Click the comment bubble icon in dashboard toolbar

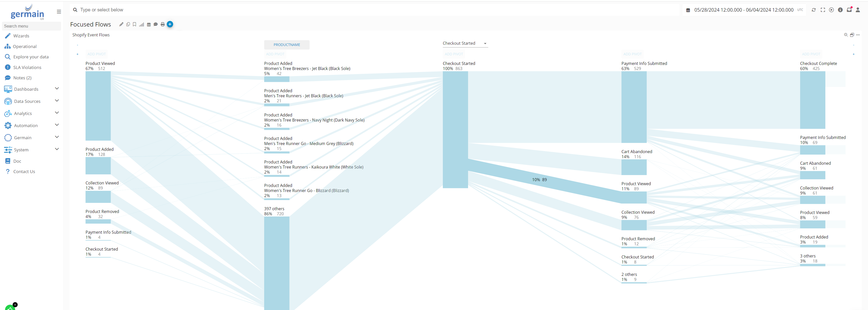(156, 24)
